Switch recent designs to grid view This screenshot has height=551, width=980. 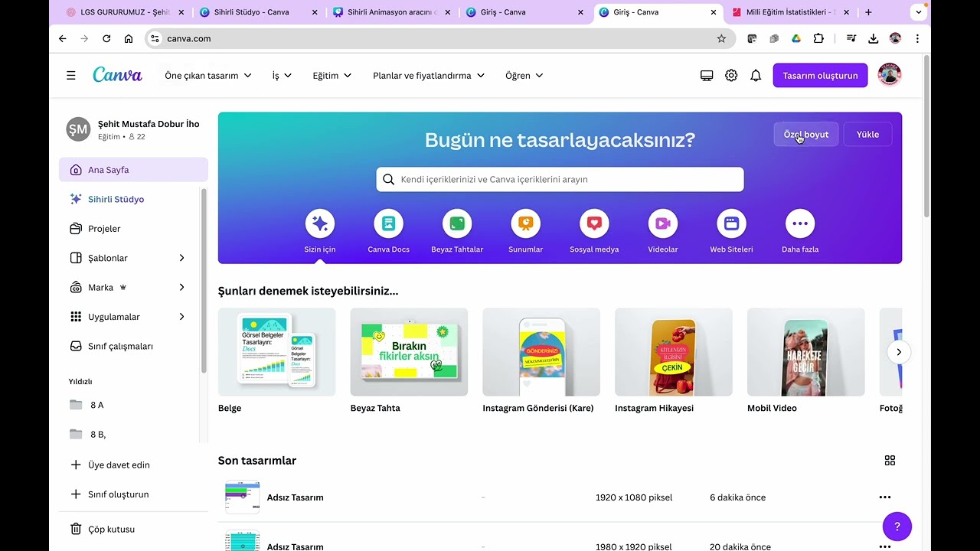coord(890,461)
